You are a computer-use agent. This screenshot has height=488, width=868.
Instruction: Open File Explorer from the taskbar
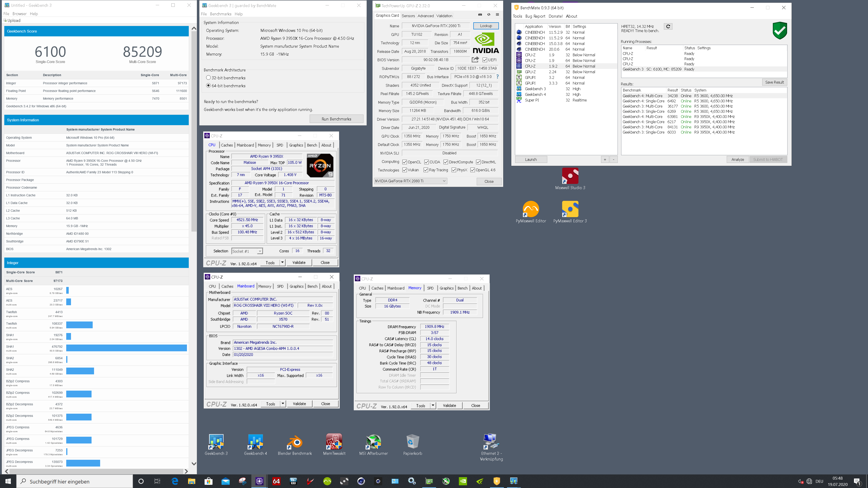[191, 481]
